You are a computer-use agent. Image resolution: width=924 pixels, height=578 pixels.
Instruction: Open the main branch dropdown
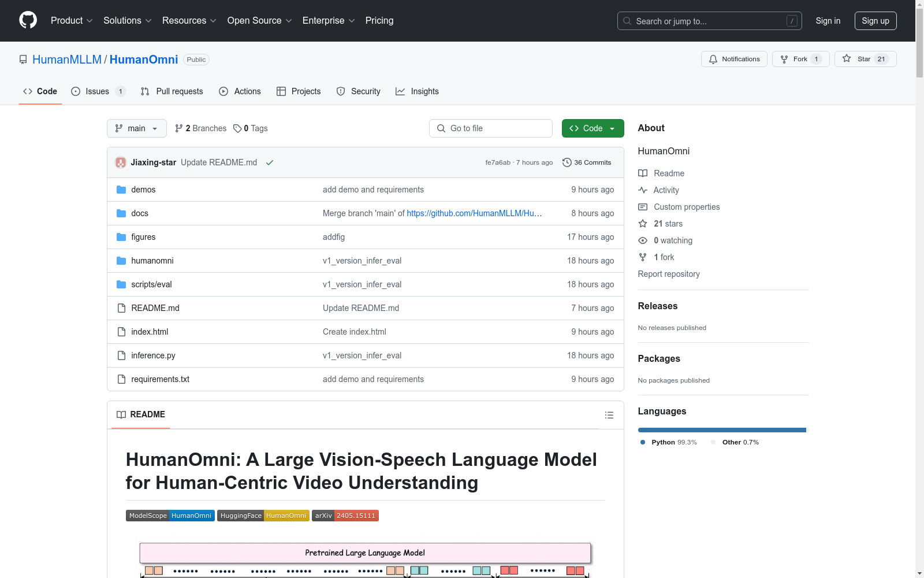[x=136, y=128]
